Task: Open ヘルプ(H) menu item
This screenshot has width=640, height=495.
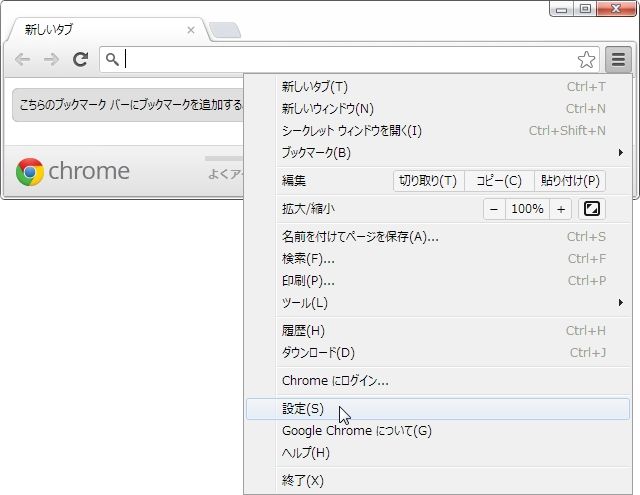Action: tap(438, 453)
